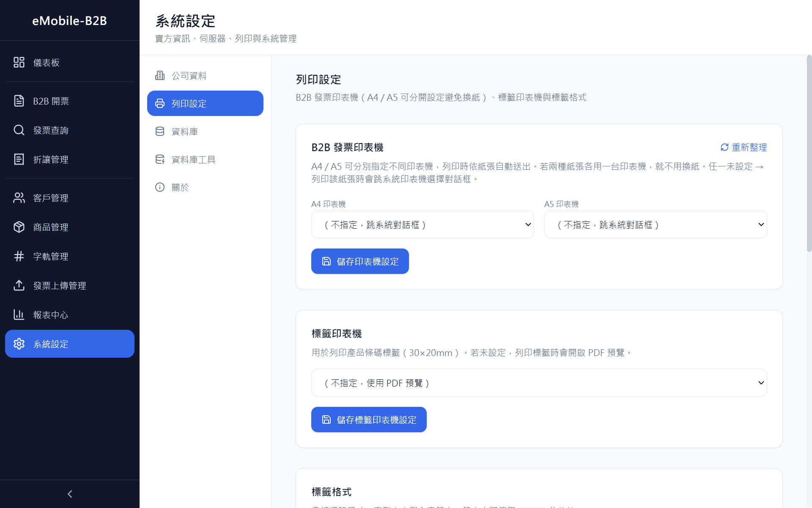
Task: Click the 客戶管理 people icon
Action: (19, 198)
